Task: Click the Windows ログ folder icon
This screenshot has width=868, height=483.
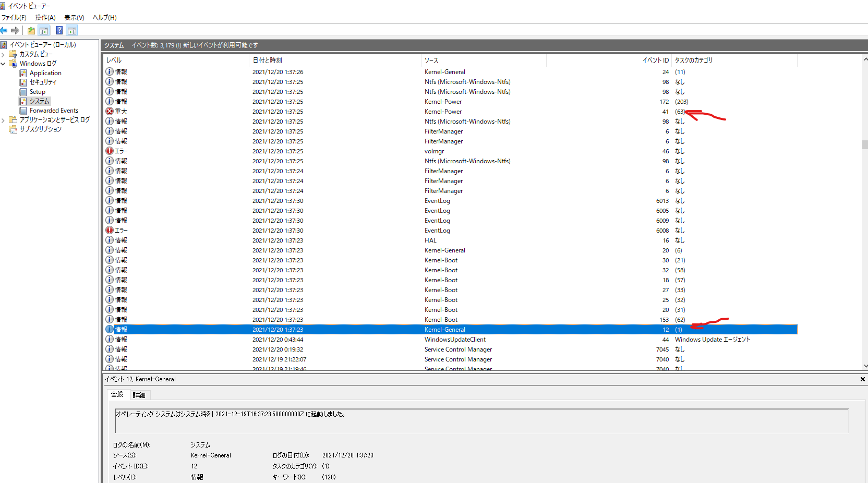Action: pos(14,64)
